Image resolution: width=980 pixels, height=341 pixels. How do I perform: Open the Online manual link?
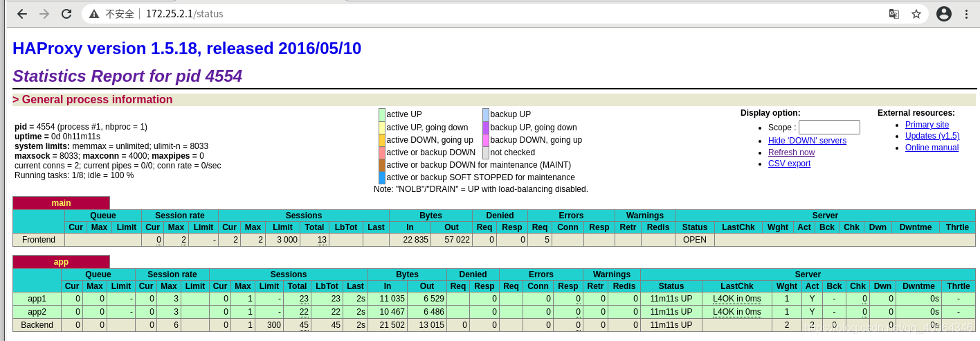tap(932, 148)
